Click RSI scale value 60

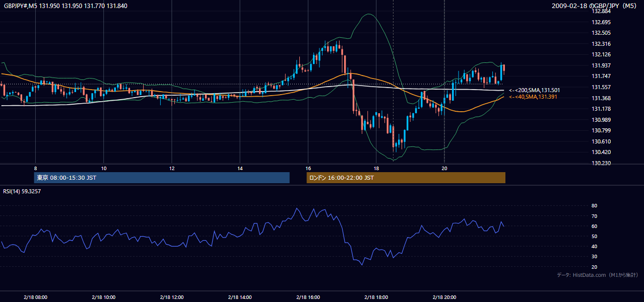(594, 226)
